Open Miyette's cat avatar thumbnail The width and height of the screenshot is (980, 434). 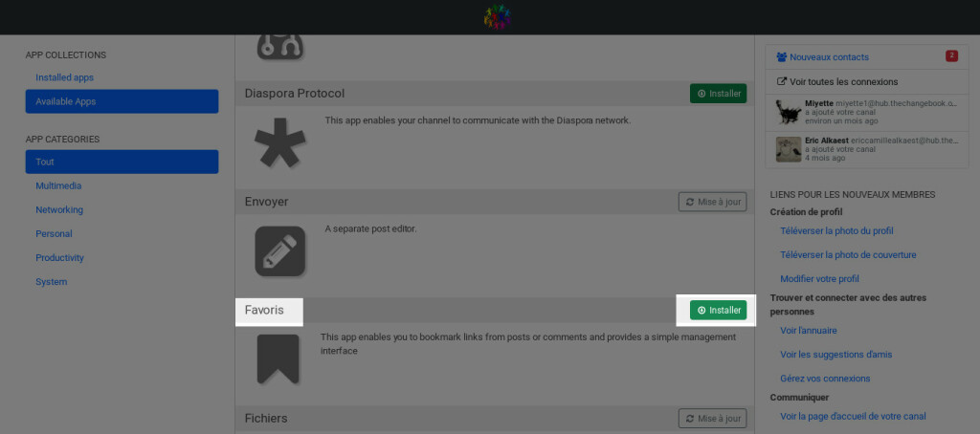coord(789,113)
